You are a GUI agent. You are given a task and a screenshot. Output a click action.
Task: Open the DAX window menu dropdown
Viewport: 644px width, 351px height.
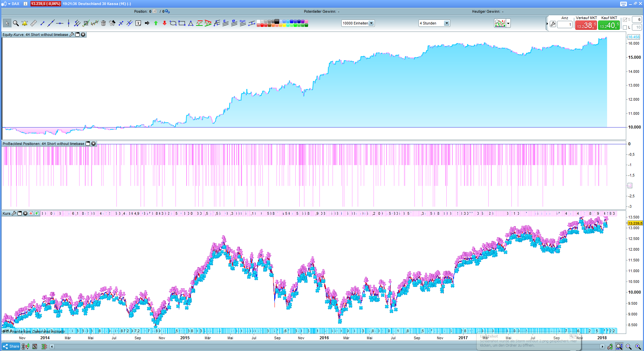9,4
